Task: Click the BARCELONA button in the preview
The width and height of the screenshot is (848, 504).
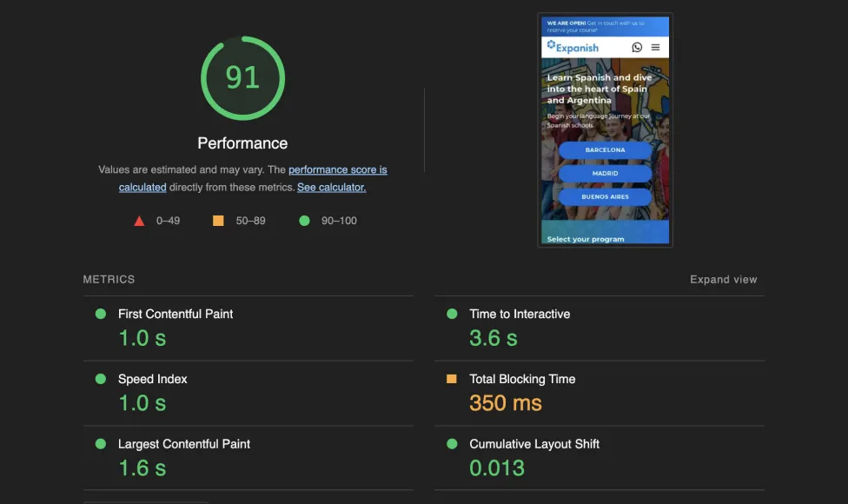Action: [x=605, y=150]
